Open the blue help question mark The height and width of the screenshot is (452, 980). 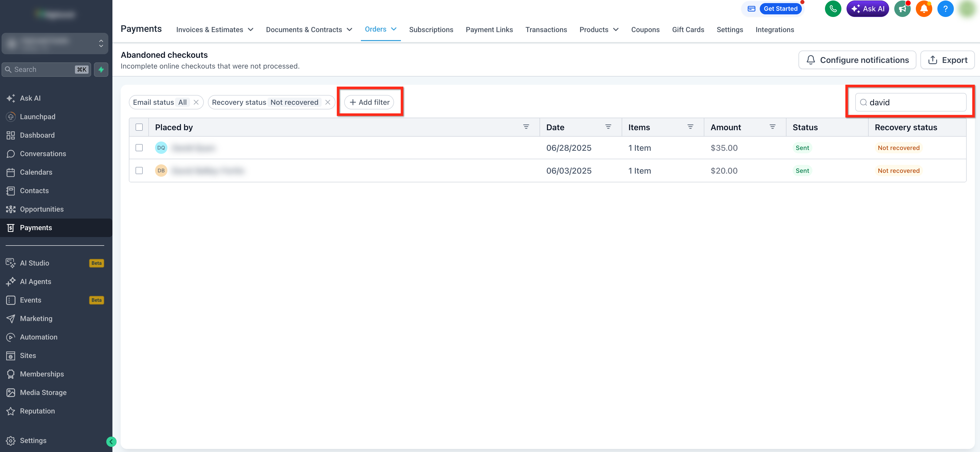pos(945,9)
